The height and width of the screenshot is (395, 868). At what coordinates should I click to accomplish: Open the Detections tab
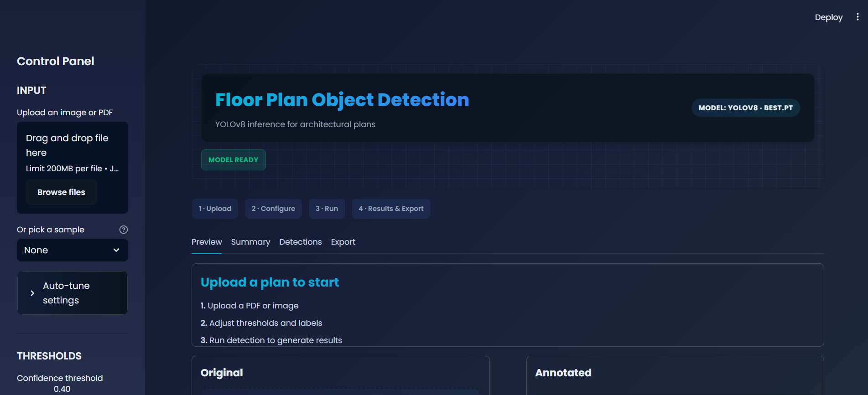tap(301, 242)
